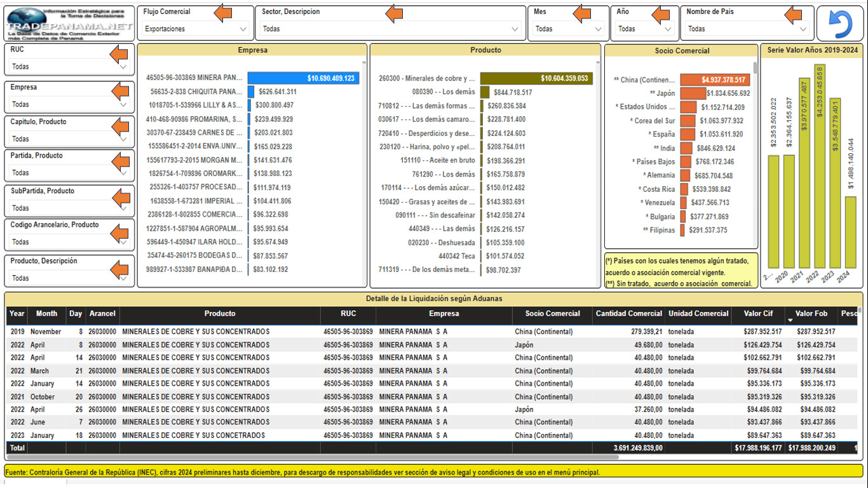Open the Año filter dropdown

coord(644,29)
